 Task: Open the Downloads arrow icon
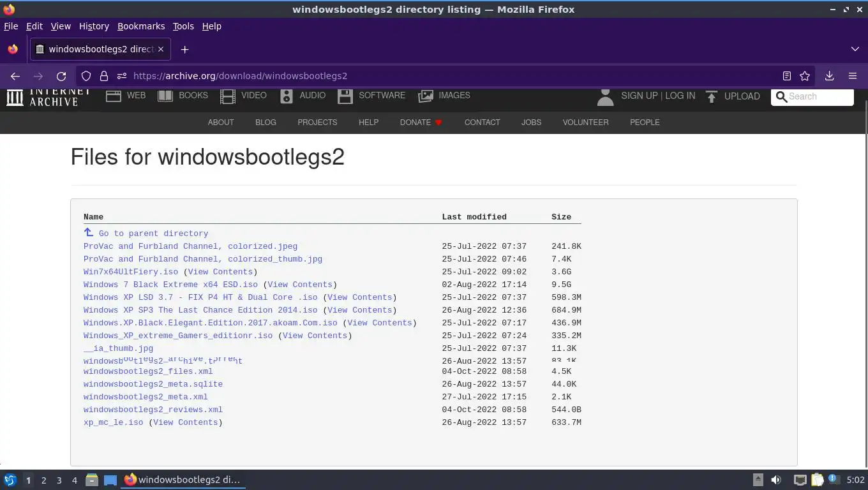click(829, 76)
